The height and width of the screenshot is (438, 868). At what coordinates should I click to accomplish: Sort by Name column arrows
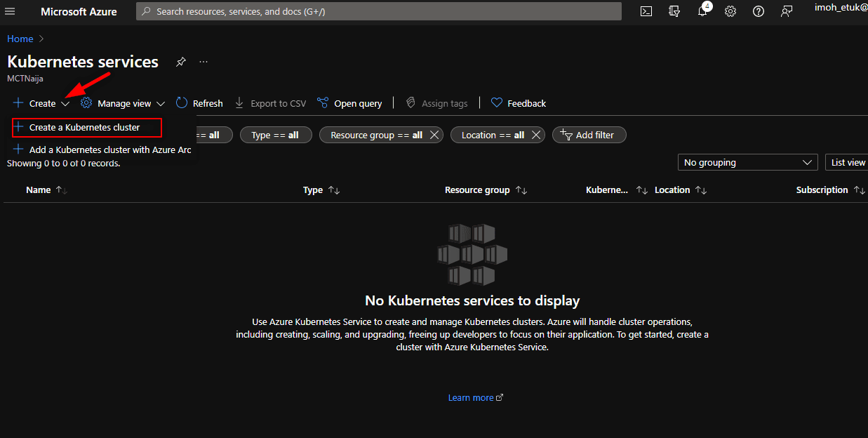[x=61, y=190]
